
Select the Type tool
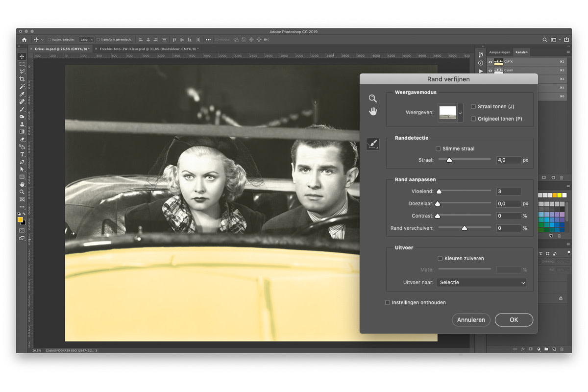click(x=22, y=154)
